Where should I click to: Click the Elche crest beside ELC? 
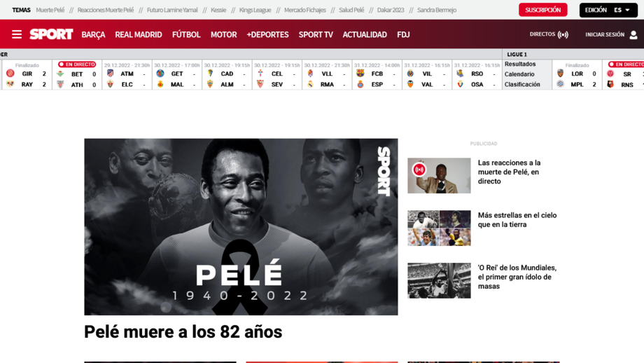[x=110, y=84]
